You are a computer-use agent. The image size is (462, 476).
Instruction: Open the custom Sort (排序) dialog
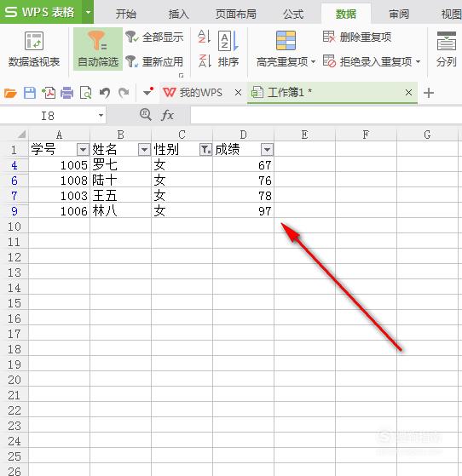[228, 49]
